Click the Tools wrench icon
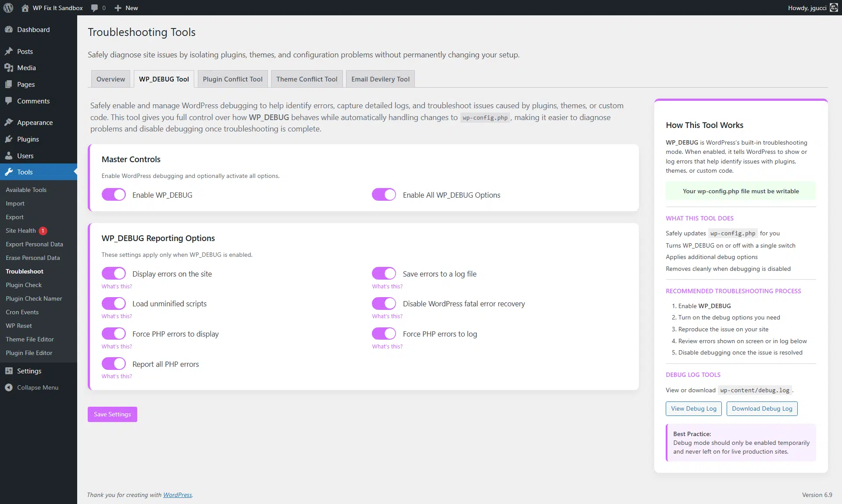 click(10, 172)
